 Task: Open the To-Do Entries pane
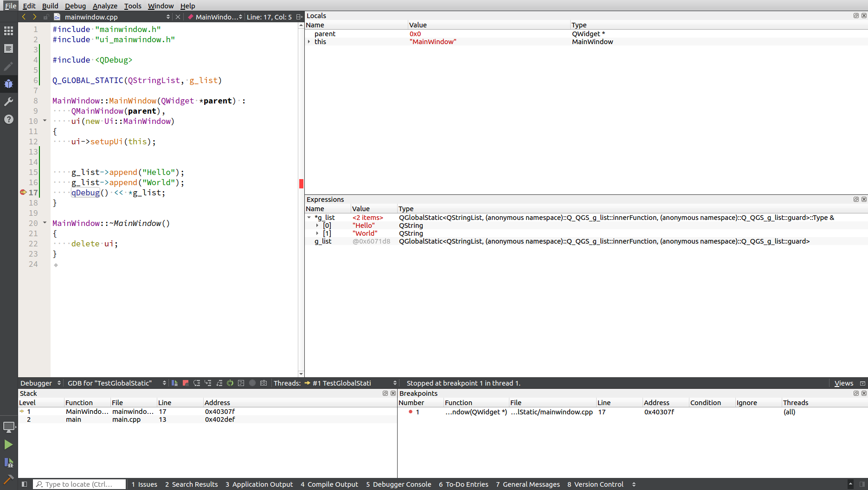click(463, 484)
